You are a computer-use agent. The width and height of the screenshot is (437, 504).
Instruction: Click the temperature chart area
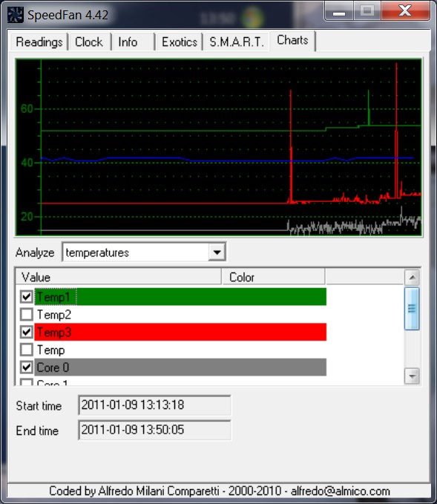(219, 148)
